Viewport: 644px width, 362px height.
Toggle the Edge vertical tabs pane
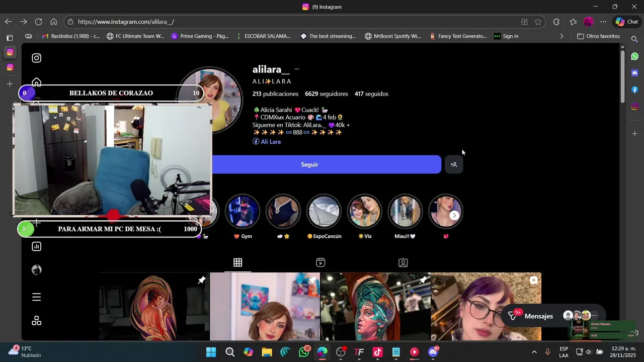click(x=10, y=38)
